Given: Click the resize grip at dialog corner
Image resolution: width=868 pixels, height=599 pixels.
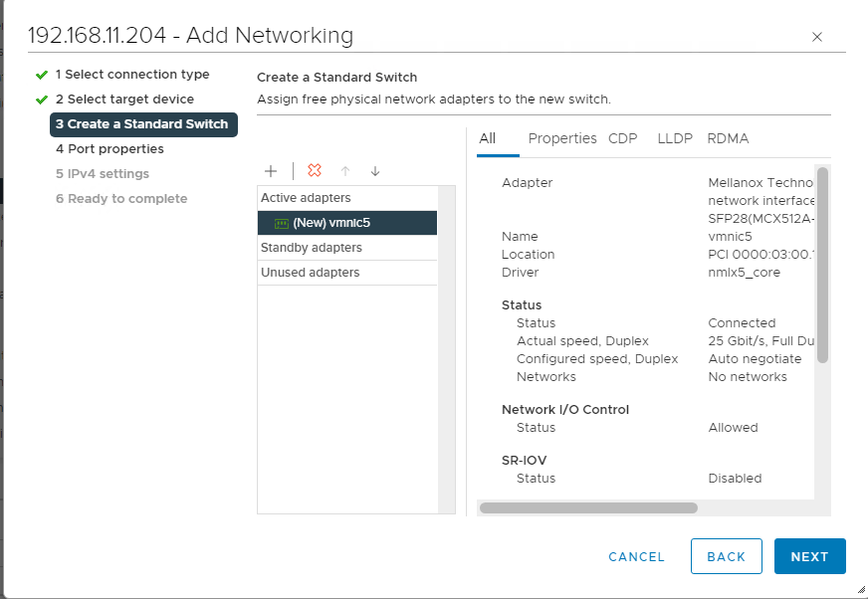Looking at the screenshot, I should pos(860,590).
